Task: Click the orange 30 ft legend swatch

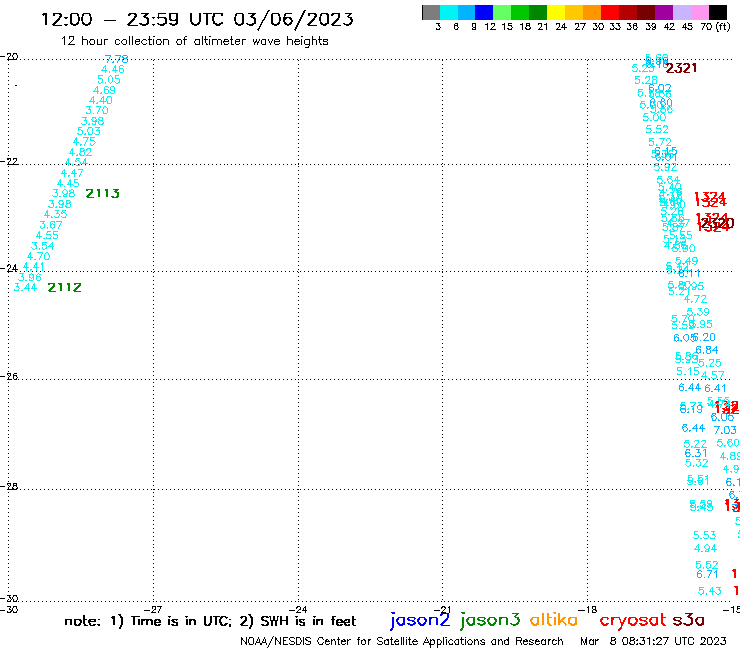Action: click(592, 12)
